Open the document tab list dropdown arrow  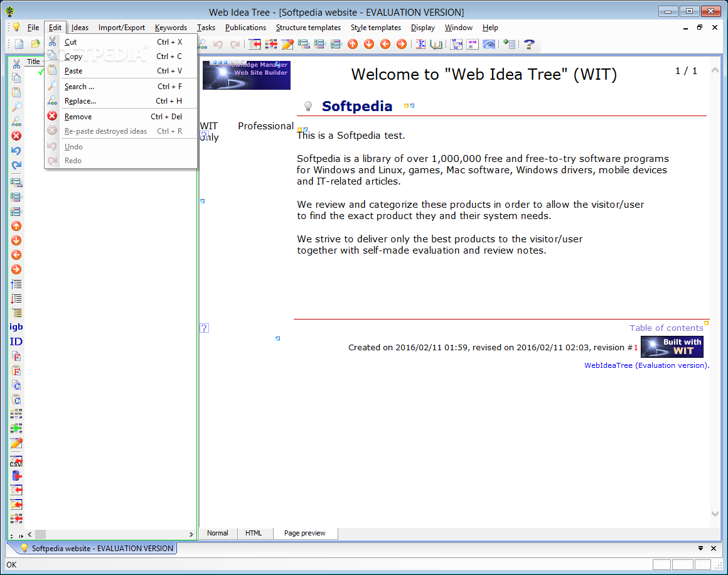(700, 549)
